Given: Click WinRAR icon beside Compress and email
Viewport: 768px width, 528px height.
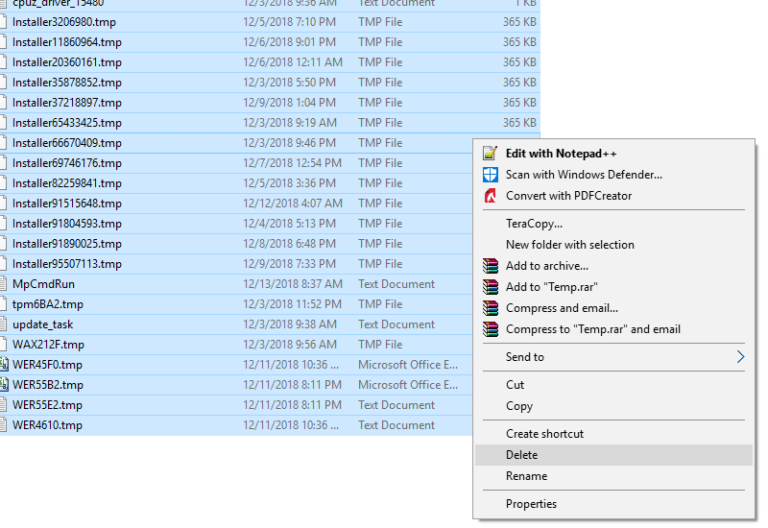Looking at the screenshot, I should (490, 308).
